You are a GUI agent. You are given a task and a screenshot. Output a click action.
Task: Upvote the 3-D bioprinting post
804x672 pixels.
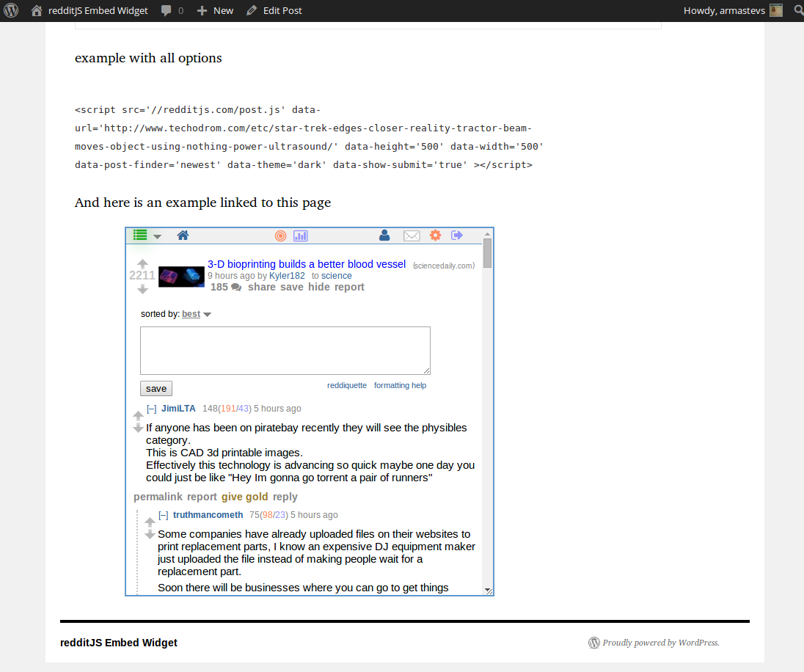142,263
